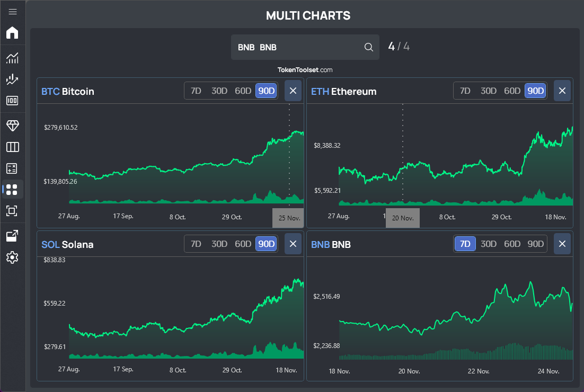Click the 4 / 4 chart counter
The height and width of the screenshot is (392, 584).
click(399, 47)
